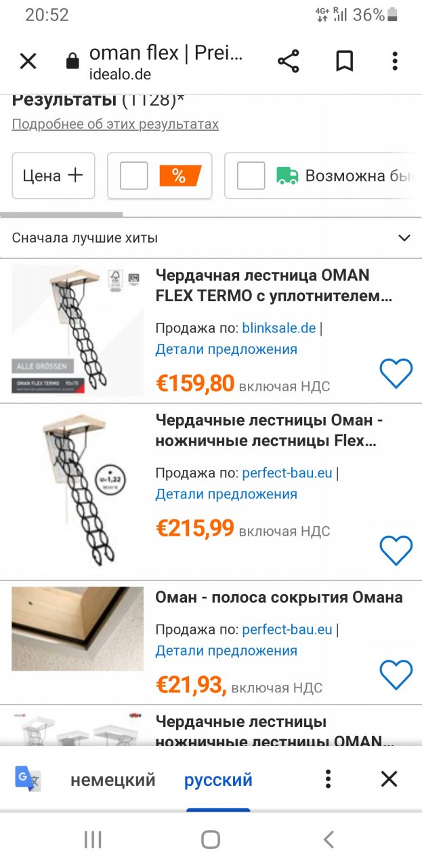Screen dimensions: 422x868
Task: Open the wooden cover strip product thumbnail
Action: click(78, 629)
